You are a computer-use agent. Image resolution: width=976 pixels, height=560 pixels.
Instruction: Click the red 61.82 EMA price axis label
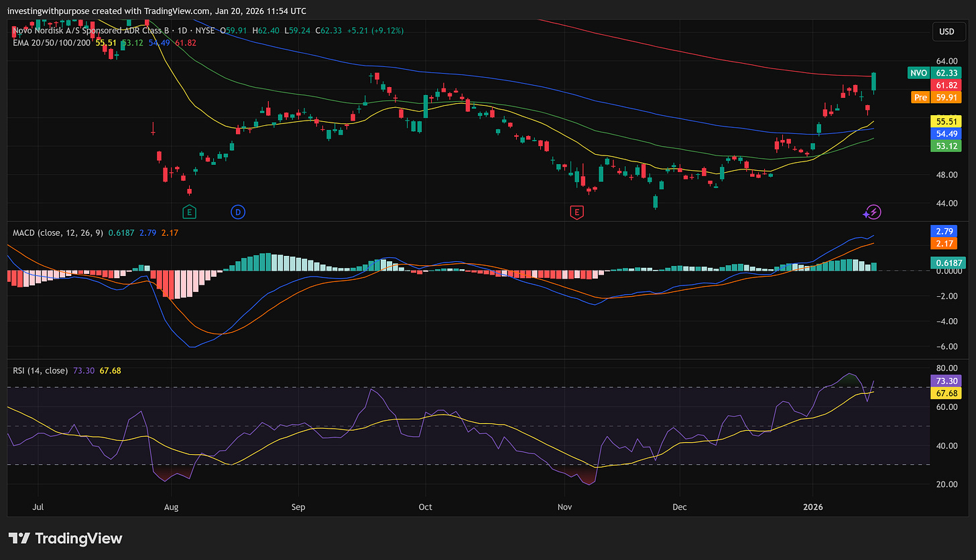pyautogui.click(x=946, y=85)
